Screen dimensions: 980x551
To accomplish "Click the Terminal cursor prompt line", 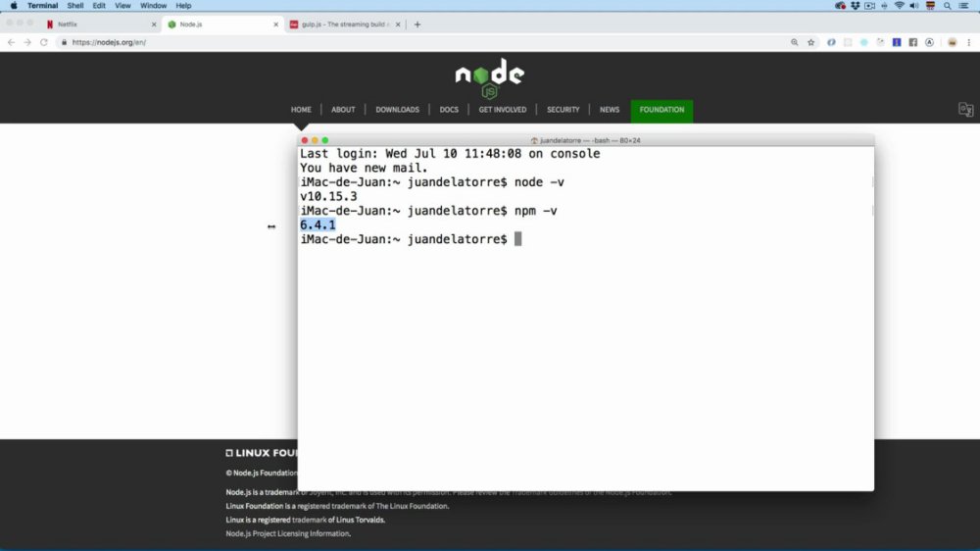I will tap(411, 239).
